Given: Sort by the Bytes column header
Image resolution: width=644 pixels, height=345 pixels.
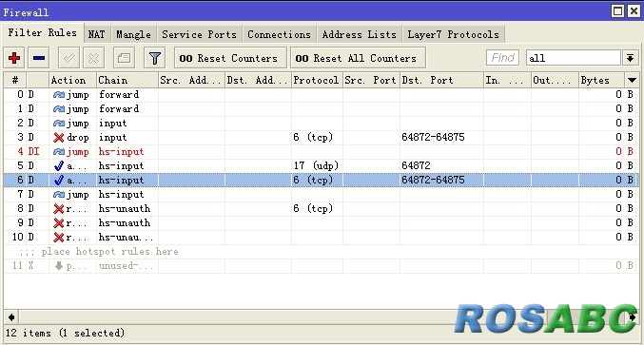Looking at the screenshot, I should [602, 80].
